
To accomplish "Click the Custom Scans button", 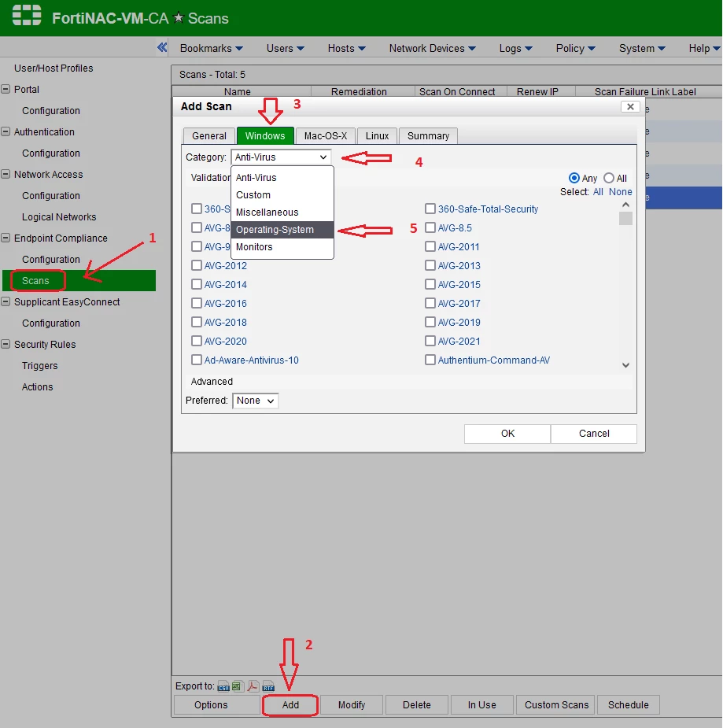I will click(x=556, y=705).
